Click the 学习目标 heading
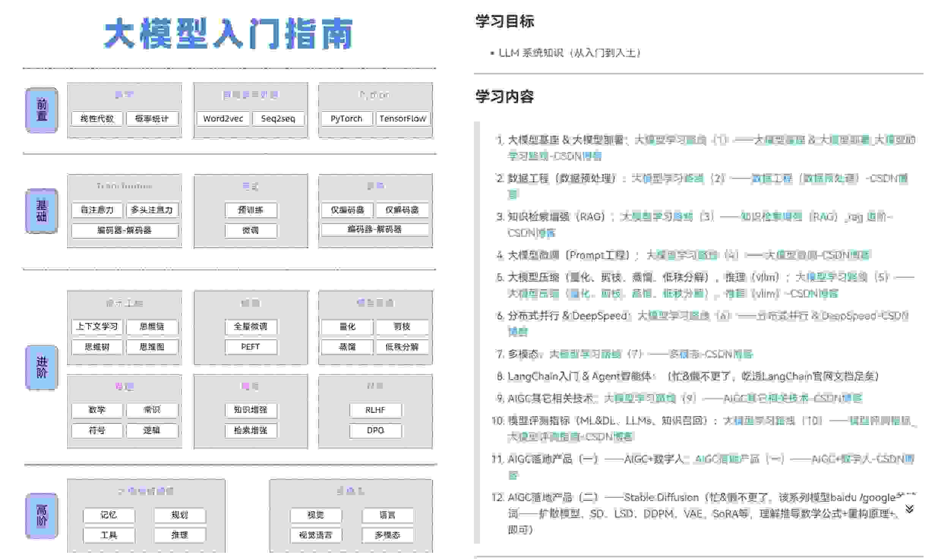 point(505,21)
